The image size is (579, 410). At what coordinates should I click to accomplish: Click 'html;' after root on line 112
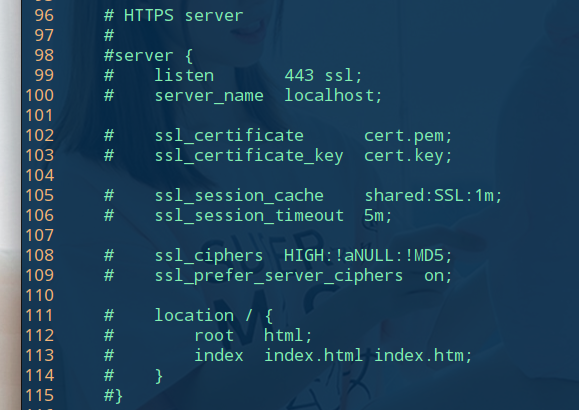click(x=288, y=335)
